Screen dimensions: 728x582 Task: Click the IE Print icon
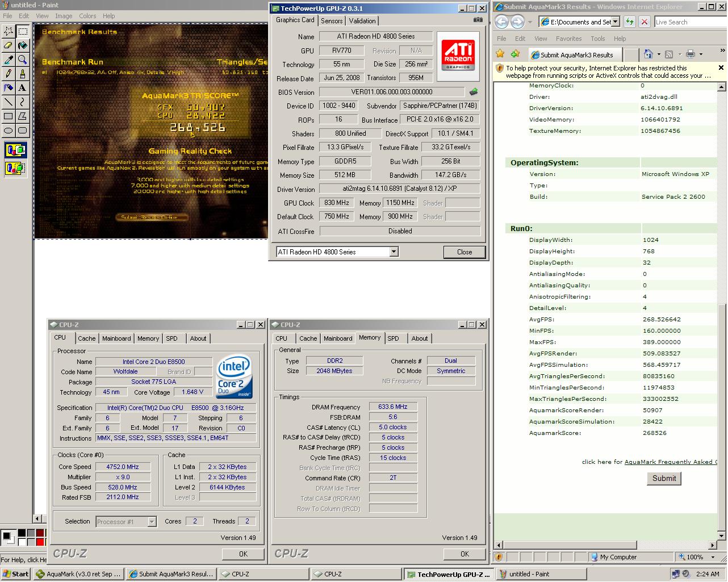(x=691, y=54)
